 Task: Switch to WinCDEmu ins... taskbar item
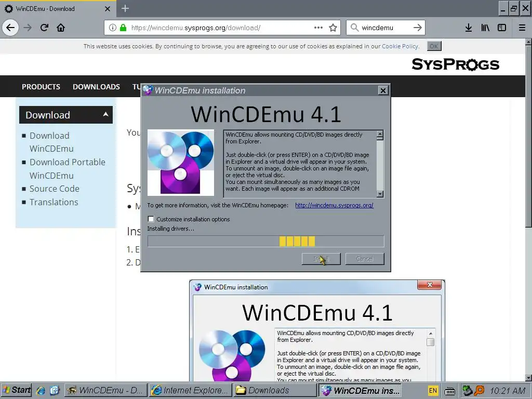tap(361, 391)
